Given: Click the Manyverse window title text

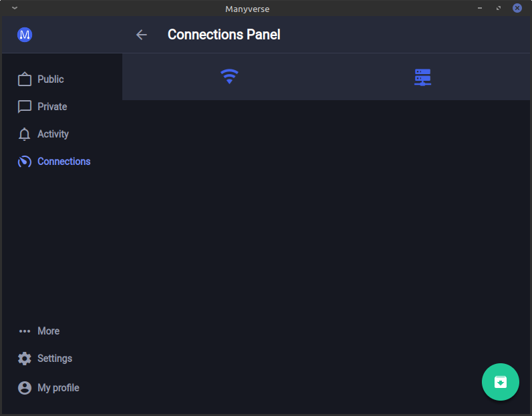Looking at the screenshot, I should pos(247,9).
